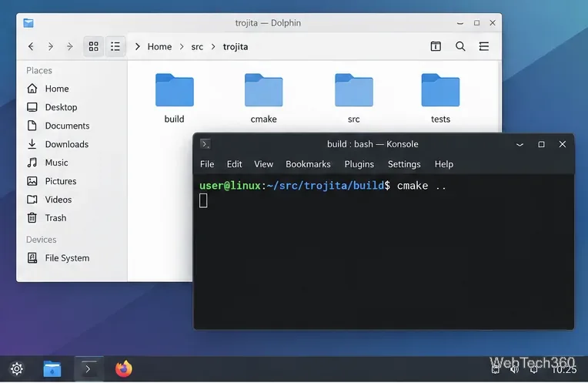Open the Konsole Edit menu
Image resolution: width=588 pixels, height=383 pixels.
(235, 164)
